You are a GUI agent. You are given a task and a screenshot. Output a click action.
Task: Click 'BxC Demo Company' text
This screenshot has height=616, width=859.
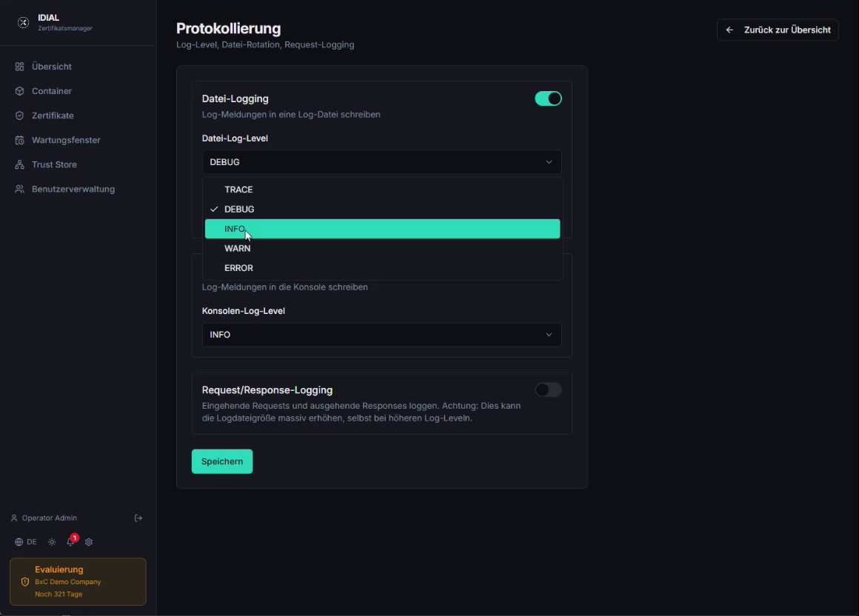click(68, 582)
